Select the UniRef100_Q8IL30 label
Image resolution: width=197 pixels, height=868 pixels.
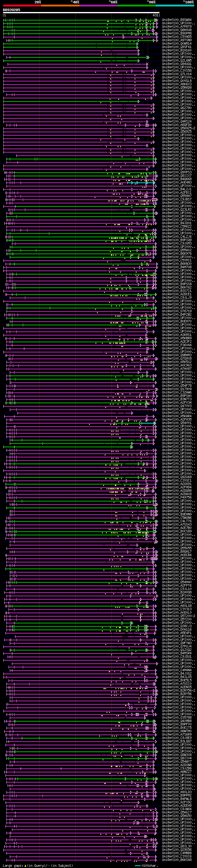point(177,846)
